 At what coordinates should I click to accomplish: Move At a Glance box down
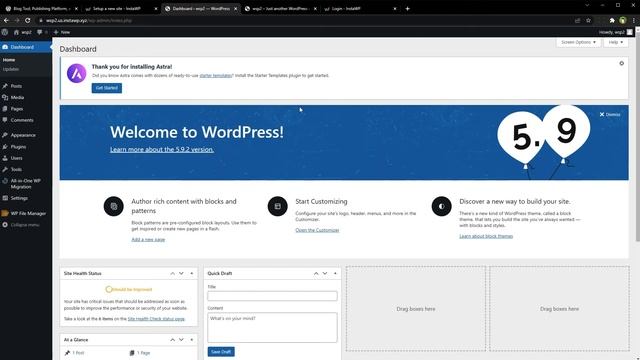181,340
